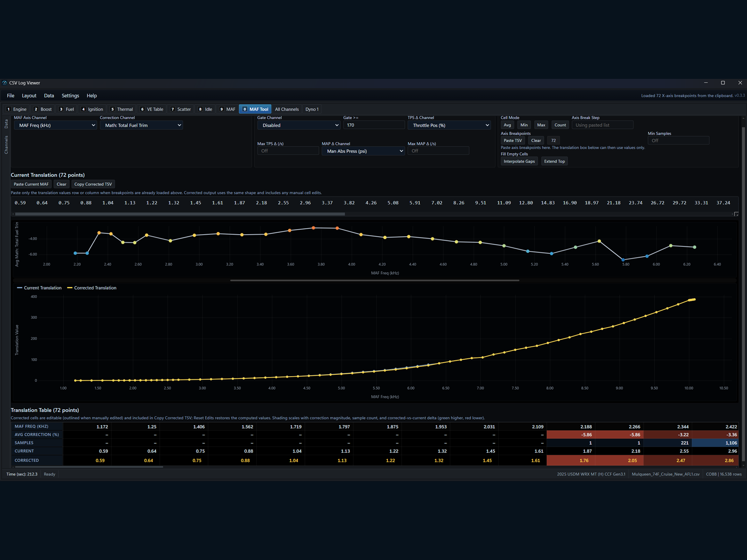The image size is (747, 560).
Task: Click Clear next to Paste Current MAF
Action: point(62,184)
